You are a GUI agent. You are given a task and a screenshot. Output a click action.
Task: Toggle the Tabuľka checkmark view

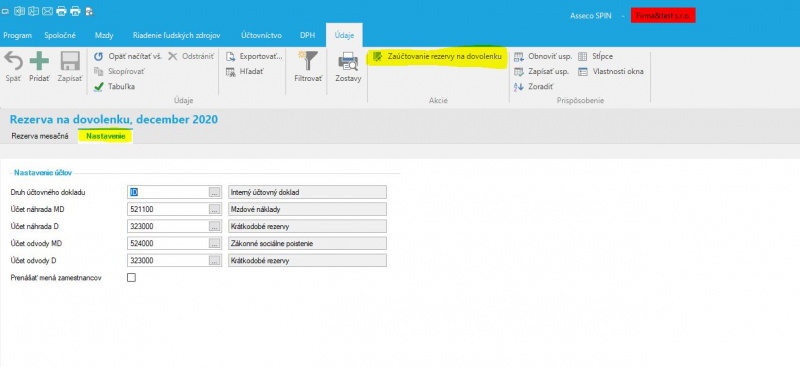click(x=114, y=87)
